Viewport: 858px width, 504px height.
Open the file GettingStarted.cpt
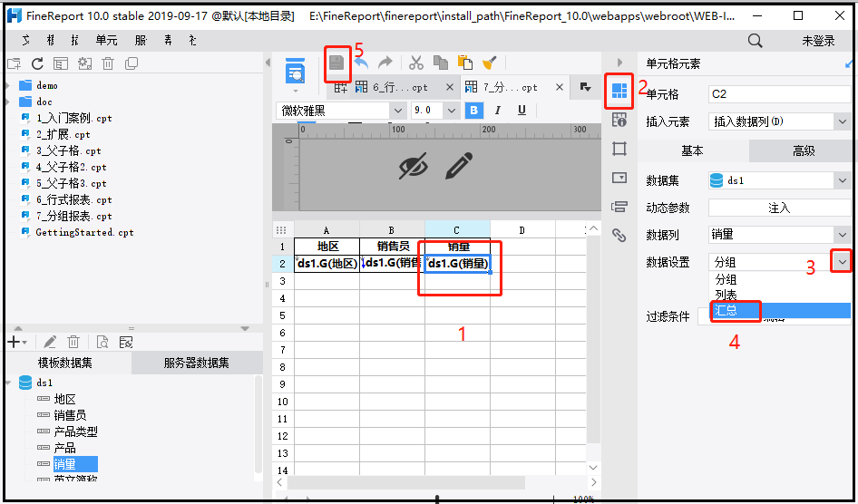[85, 232]
